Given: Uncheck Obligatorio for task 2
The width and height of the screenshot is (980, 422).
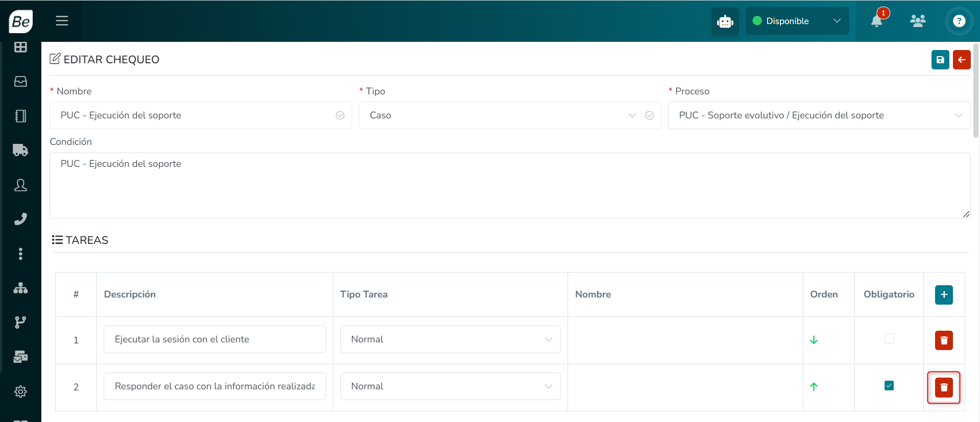Looking at the screenshot, I should (889, 385).
